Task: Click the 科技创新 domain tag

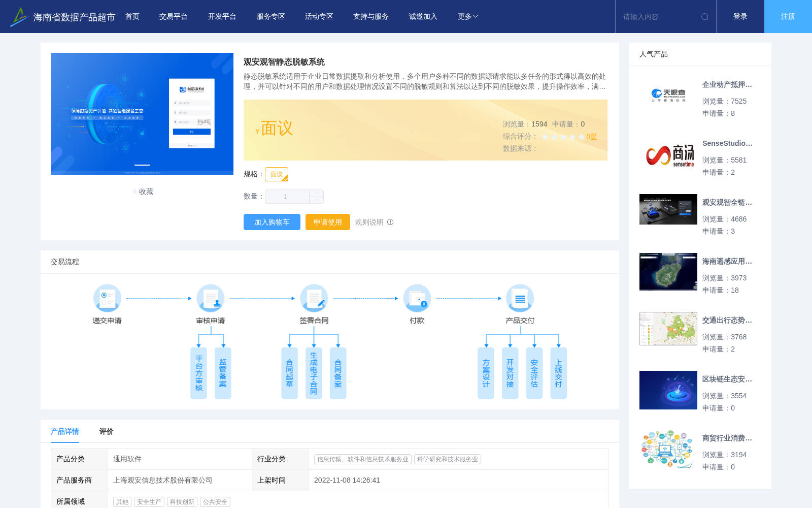Action: (182, 502)
